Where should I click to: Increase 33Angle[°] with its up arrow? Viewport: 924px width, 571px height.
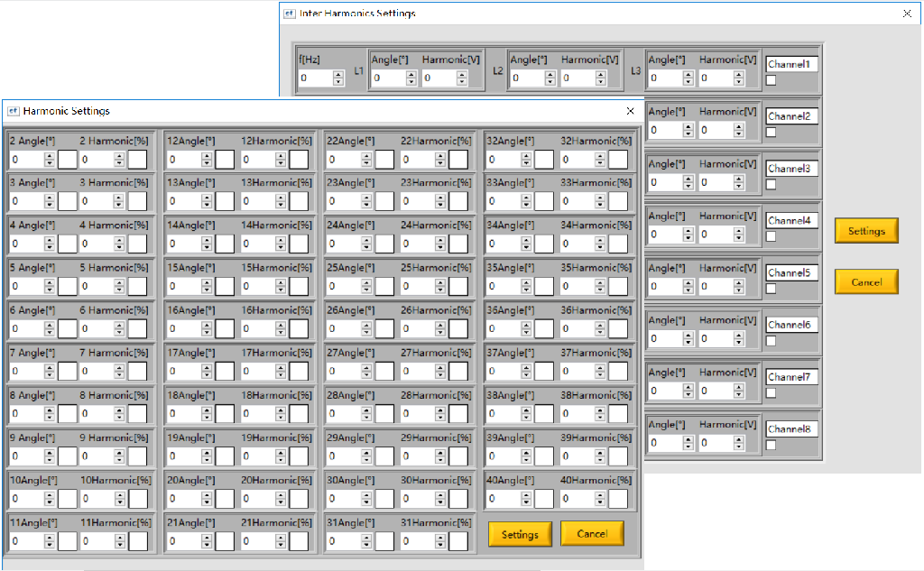[x=526, y=198]
